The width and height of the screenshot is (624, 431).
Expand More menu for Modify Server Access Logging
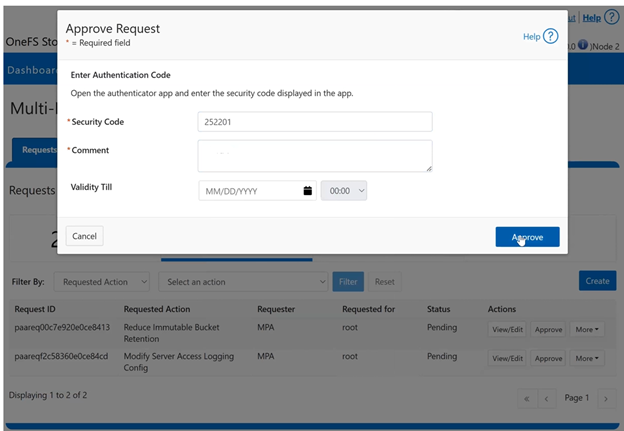pos(586,358)
